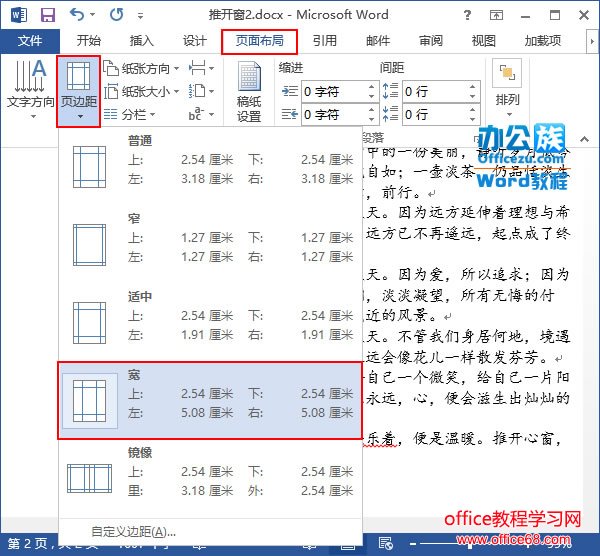
Task: Open the 纸张大小 paper size dropdown
Action: point(142,92)
